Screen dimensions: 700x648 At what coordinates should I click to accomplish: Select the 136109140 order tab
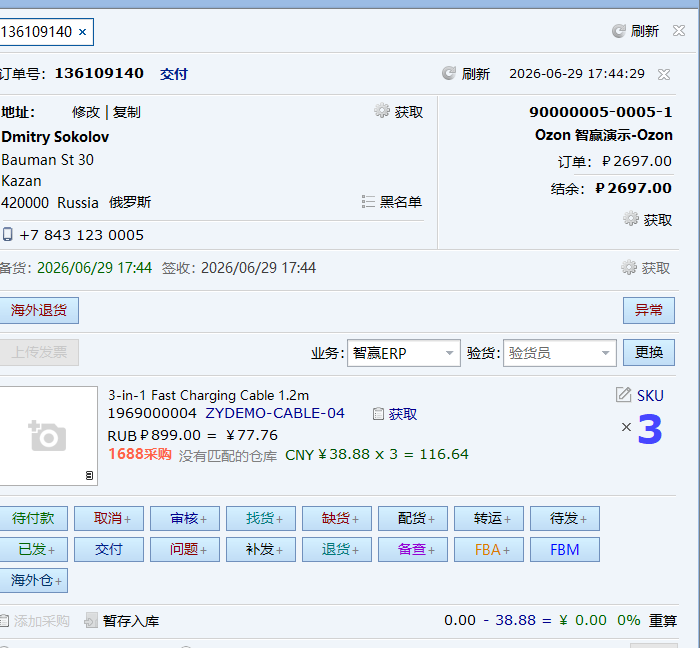click(36, 32)
